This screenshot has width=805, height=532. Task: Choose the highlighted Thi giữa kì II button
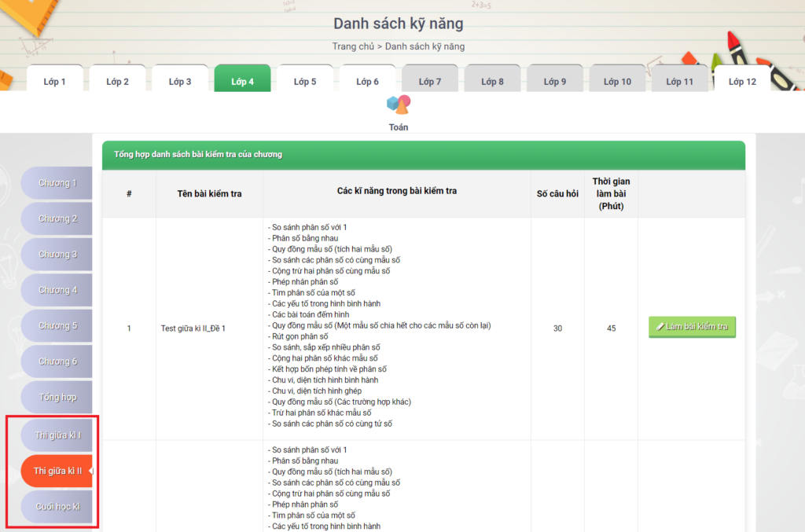pyautogui.click(x=57, y=471)
